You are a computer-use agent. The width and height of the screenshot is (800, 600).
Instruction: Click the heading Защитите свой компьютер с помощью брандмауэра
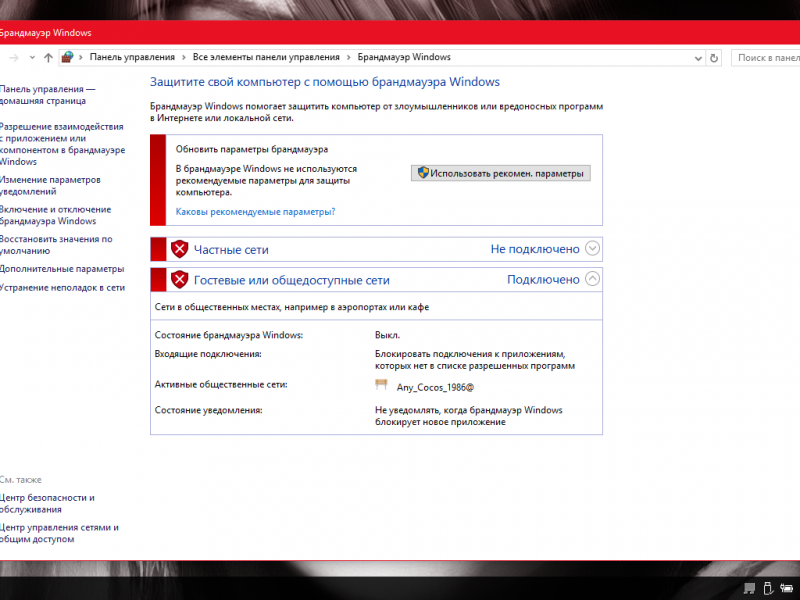click(325, 82)
